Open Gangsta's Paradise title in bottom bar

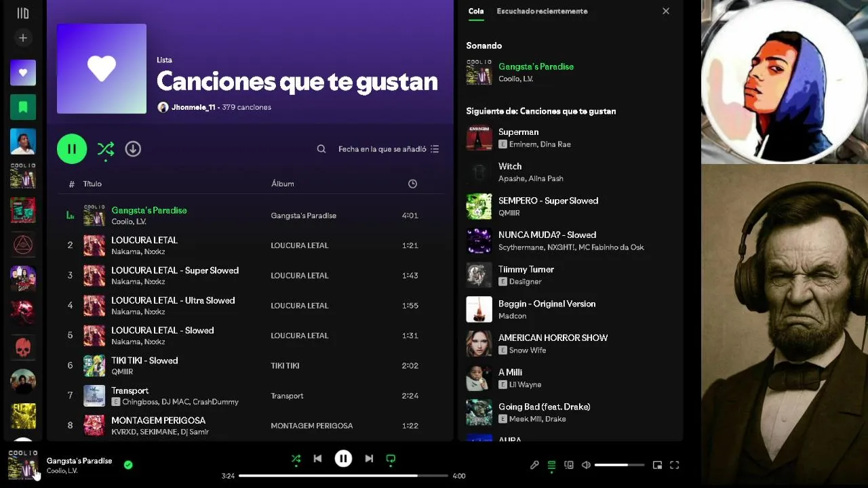pos(79,461)
